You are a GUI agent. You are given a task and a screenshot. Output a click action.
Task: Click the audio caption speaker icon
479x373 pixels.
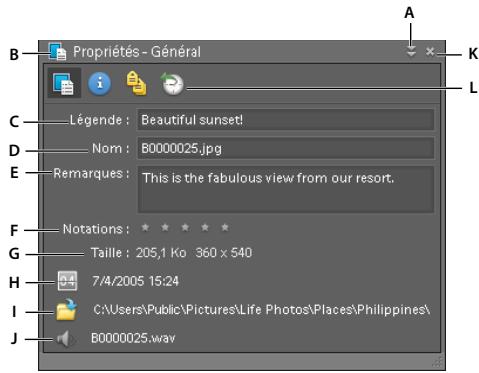click(66, 339)
